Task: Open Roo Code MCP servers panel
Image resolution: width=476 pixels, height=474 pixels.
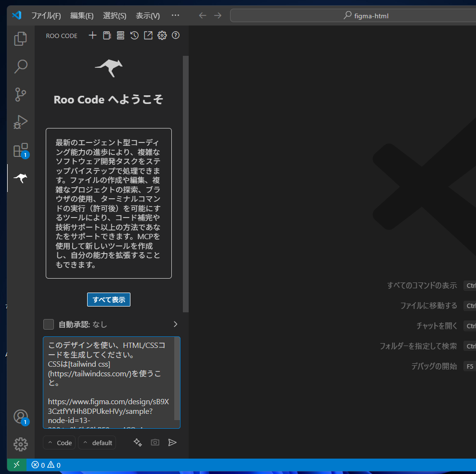Action: [x=120, y=35]
